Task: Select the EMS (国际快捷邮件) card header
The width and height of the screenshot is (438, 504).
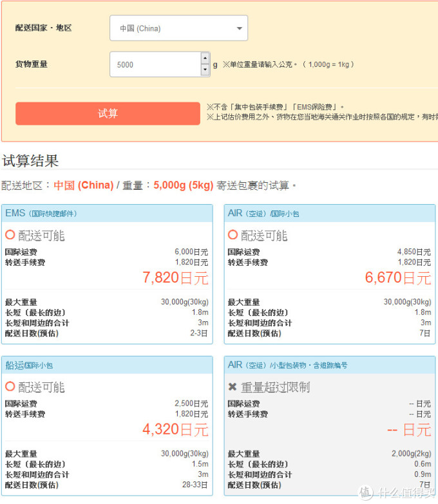Action: point(107,213)
